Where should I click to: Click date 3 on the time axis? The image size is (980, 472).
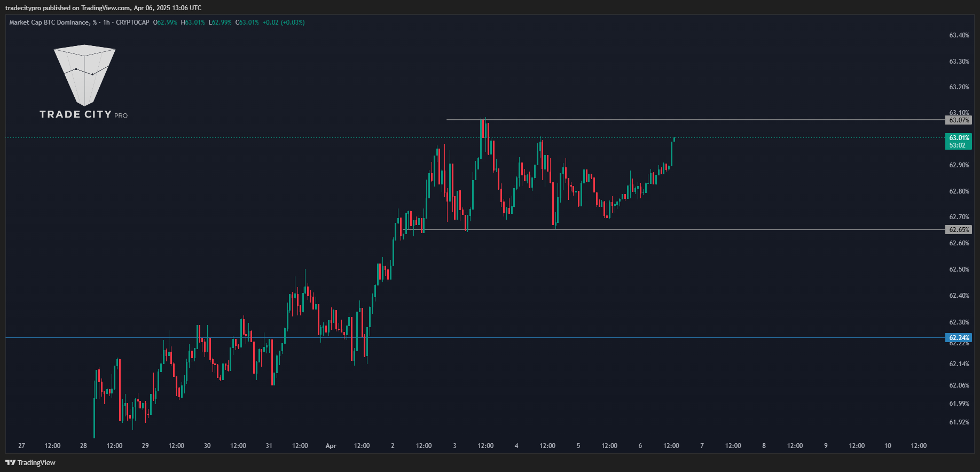pos(454,446)
